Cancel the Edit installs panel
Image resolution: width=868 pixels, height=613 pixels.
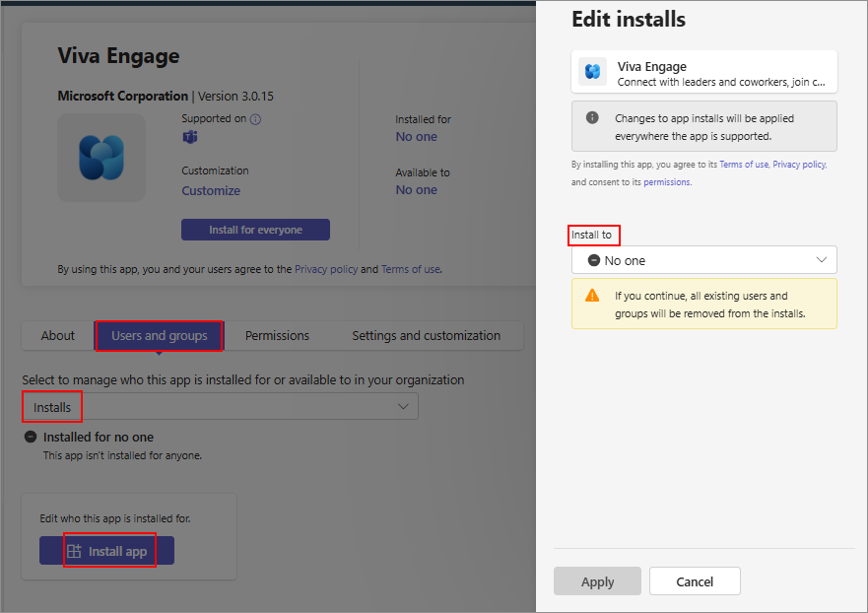click(695, 581)
